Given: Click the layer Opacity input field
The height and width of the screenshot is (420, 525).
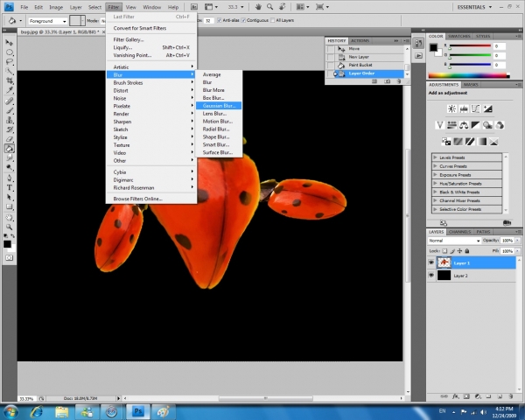Looking at the screenshot, I should coord(507,241).
